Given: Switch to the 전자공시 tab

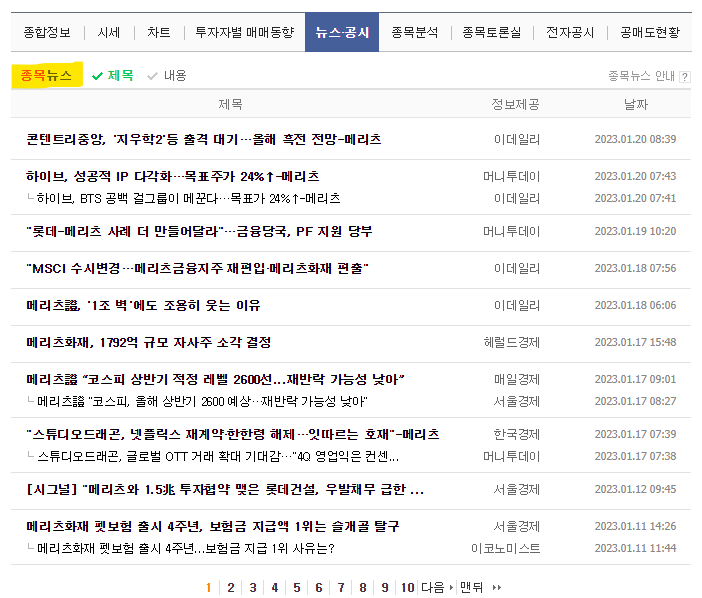Looking at the screenshot, I should pyautogui.click(x=570, y=32).
